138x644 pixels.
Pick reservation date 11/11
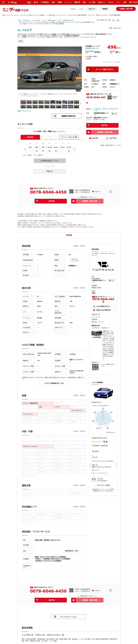pos(56,149)
